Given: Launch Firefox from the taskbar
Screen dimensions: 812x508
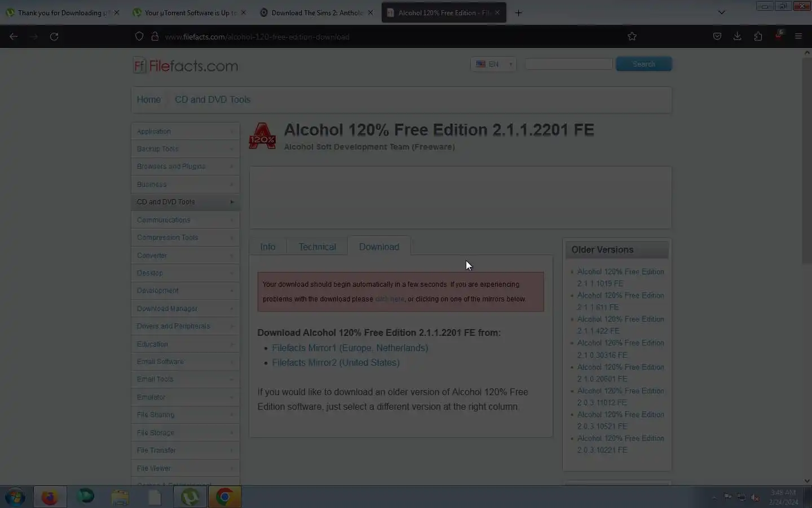Looking at the screenshot, I should point(50,497).
